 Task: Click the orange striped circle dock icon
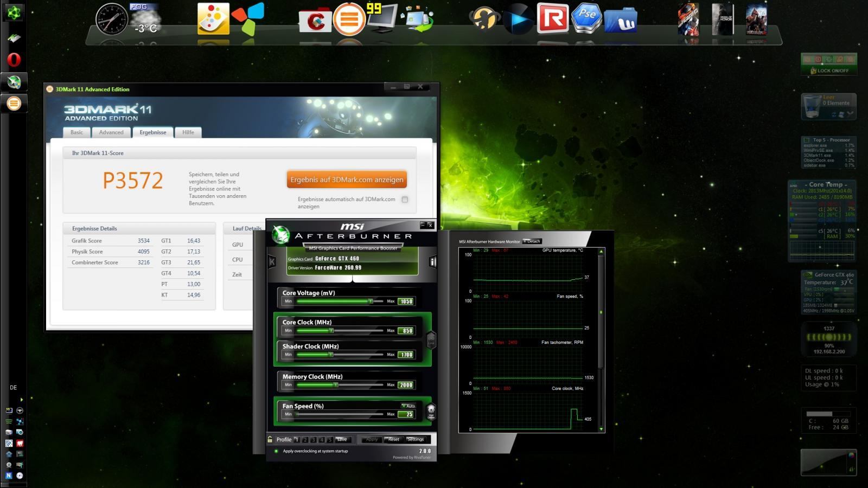349,19
